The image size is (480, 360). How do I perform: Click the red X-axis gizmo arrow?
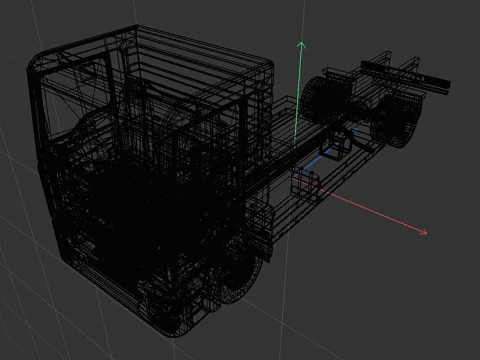pos(360,205)
